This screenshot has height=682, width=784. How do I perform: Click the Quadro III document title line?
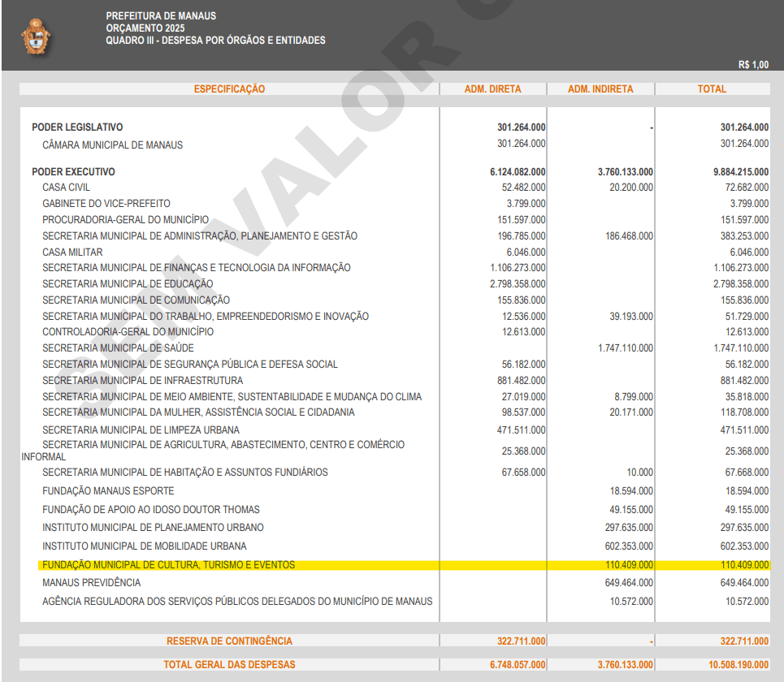point(215,41)
